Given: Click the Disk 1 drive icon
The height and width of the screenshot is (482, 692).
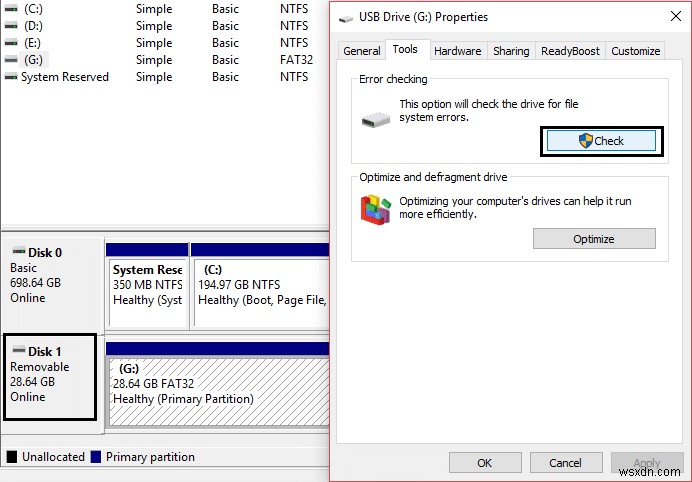Looking at the screenshot, I should [x=19, y=350].
